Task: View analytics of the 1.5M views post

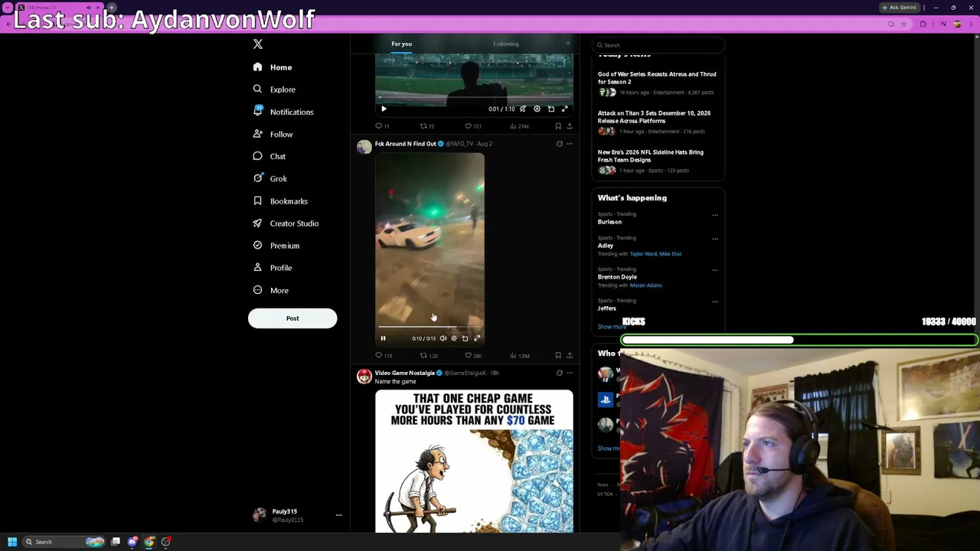Action: click(520, 356)
